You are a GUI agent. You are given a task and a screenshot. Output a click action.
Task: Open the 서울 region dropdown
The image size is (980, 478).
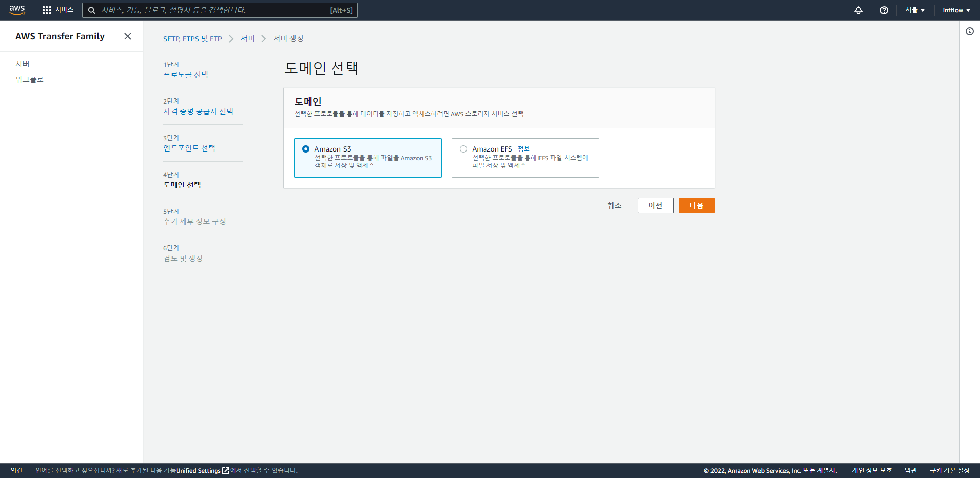click(915, 10)
